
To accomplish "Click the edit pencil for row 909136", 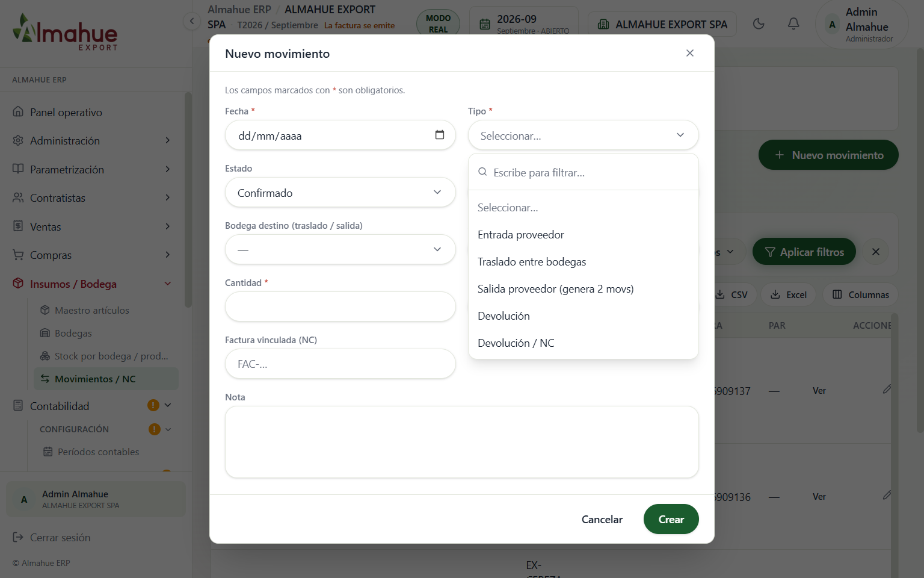I will coord(887,496).
